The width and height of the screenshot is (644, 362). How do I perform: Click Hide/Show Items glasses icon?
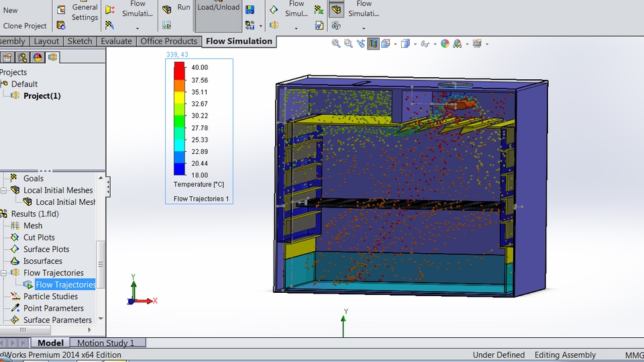425,44
